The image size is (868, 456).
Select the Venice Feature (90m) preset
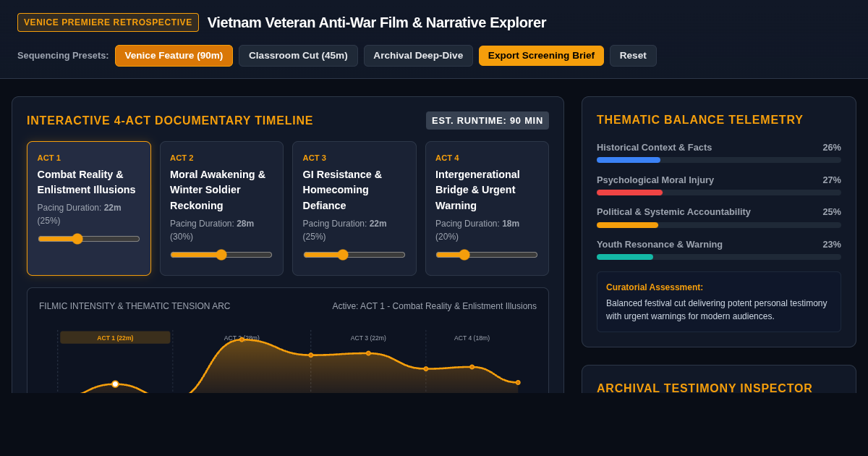pyautogui.click(x=174, y=56)
